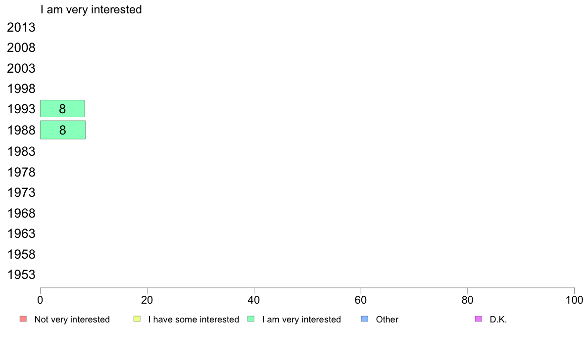Click the 2003 year label
Viewport: 588px width, 364px height.
click(21, 68)
